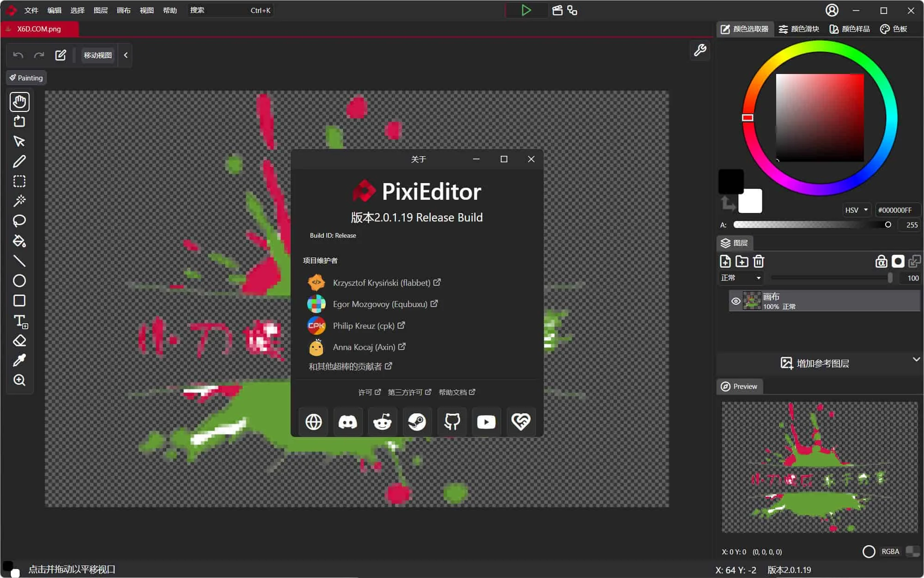
Task: Select the Pen tool in the toolbar
Action: (19, 161)
